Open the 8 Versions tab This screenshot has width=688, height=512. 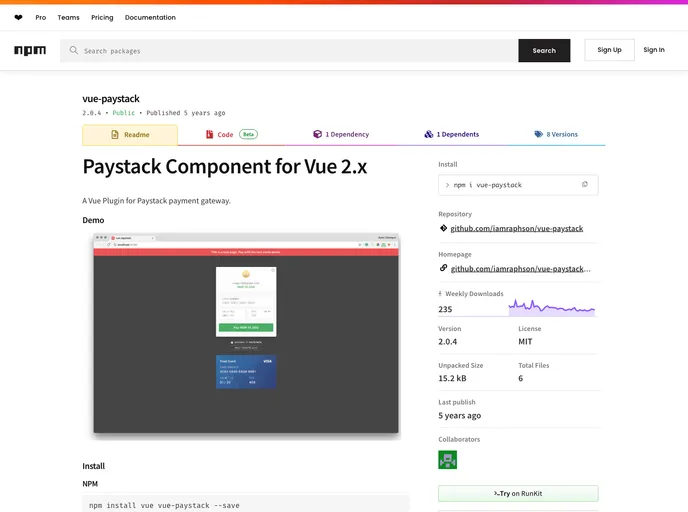pos(556,134)
